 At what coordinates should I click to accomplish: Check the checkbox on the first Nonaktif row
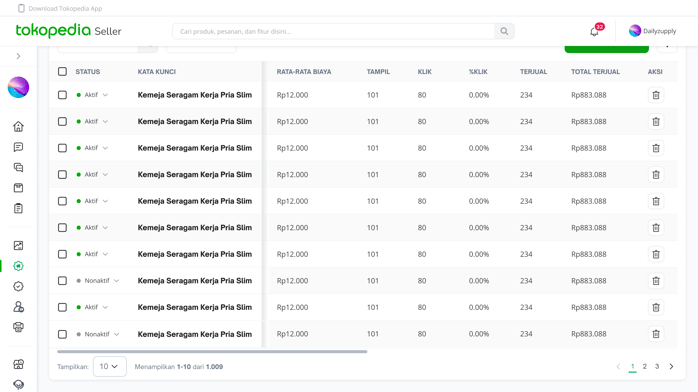coord(62,281)
